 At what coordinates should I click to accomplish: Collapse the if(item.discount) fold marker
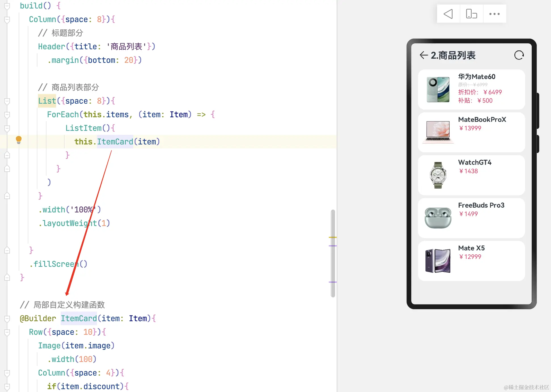(x=7, y=387)
